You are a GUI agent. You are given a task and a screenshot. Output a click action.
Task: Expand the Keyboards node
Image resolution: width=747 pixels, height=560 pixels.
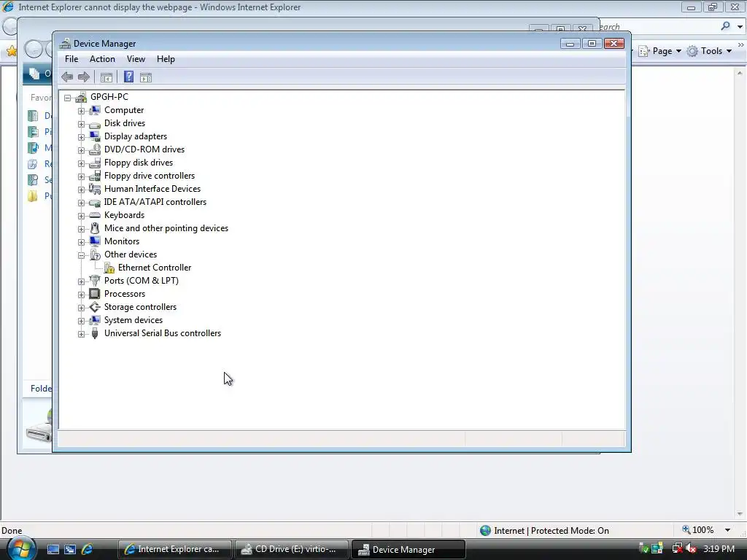82,216
